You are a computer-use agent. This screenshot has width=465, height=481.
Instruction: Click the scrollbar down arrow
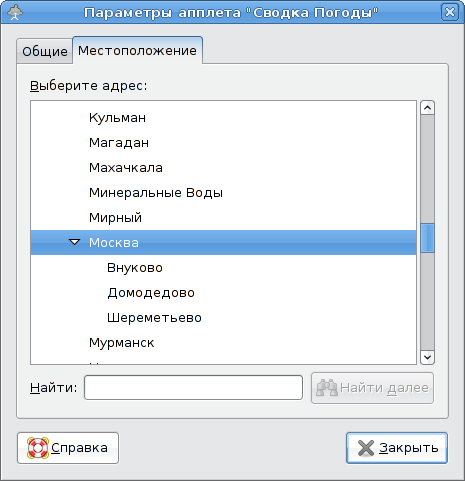click(427, 357)
